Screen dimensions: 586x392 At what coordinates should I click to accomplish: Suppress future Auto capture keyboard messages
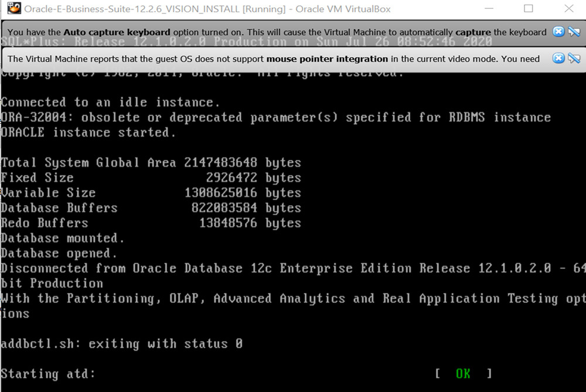(574, 32)
